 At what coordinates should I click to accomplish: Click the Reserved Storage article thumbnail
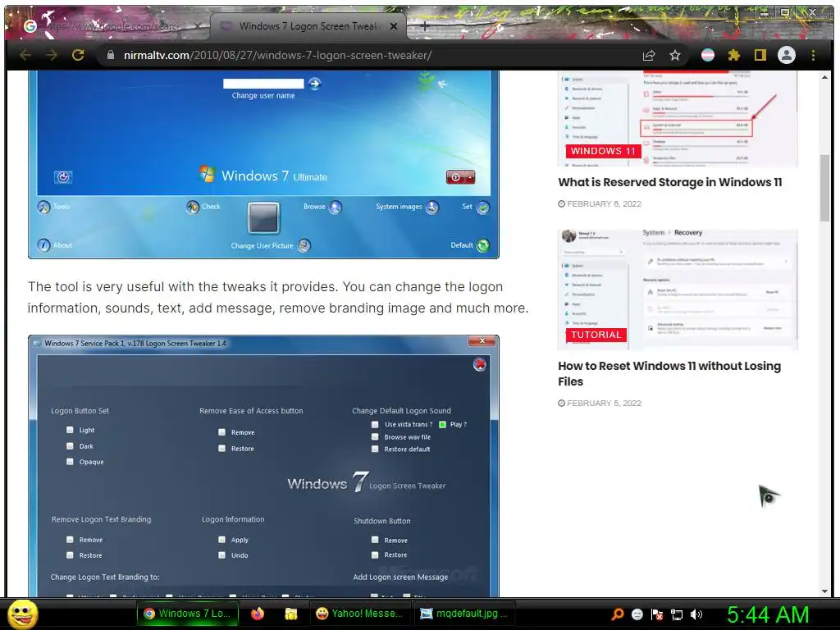(678, 119)
